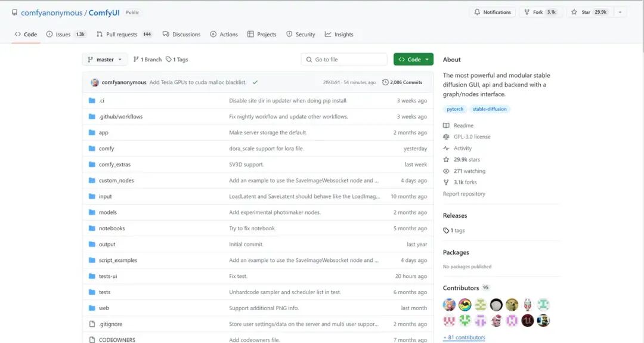Click the comfyanonymous commit author avatar
The width and height of the screenshot is (644, 343).
[x=95, y=82]
